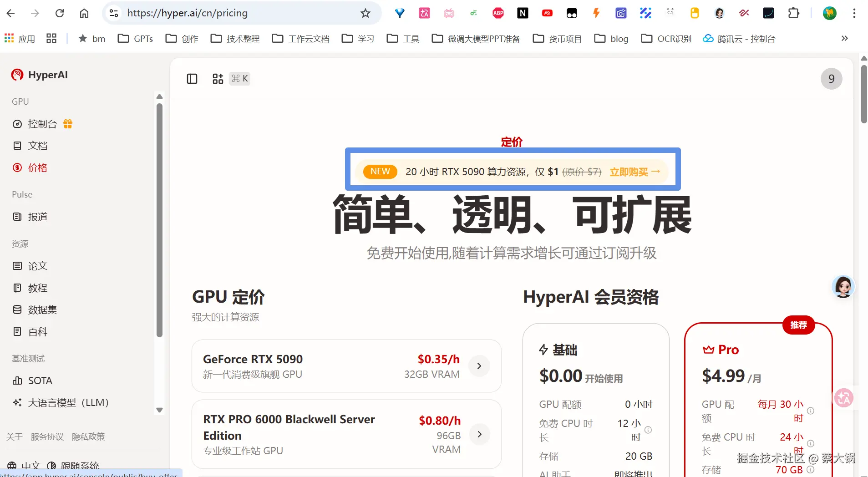Open the pink translate extension in toolbar

click(x=424, y=13)
